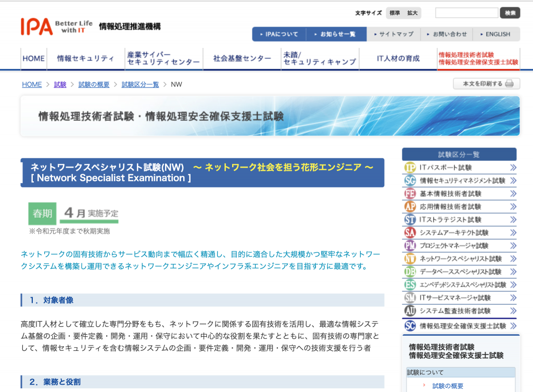Click the 試験について sidebar section header

pyautogui.click(x=461, y=372)
